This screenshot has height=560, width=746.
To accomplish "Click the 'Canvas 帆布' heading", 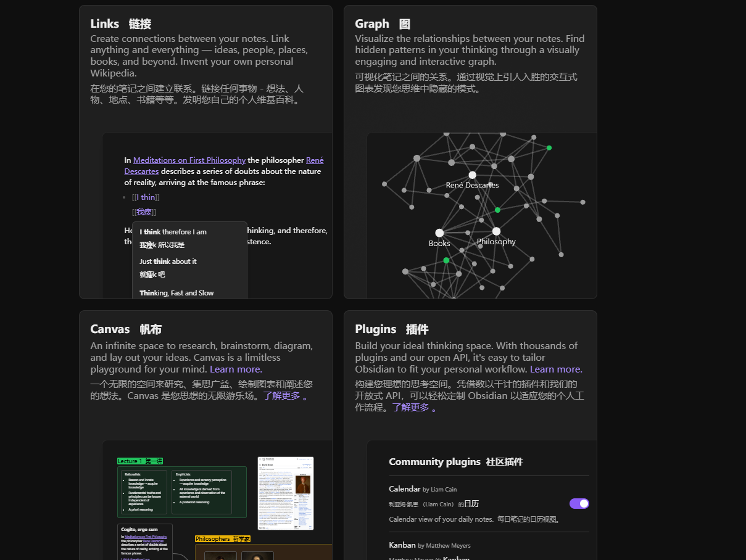I will 126,329.
